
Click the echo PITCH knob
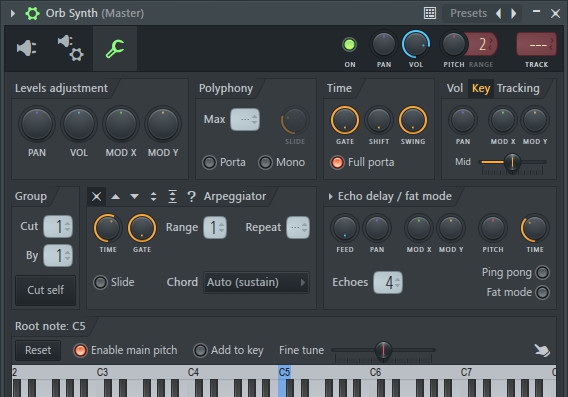coord(493,228)
